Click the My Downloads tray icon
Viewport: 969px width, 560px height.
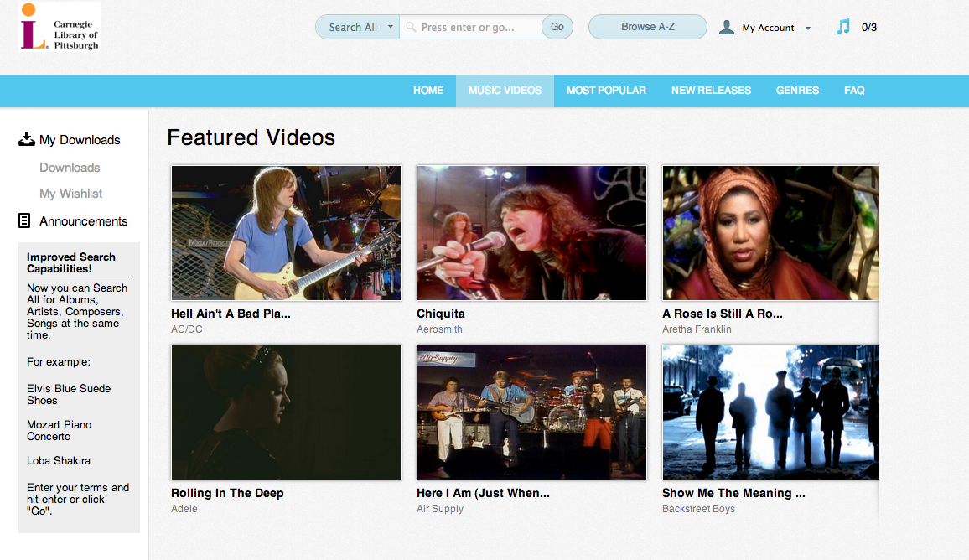pyautogui.click(x=27, y=139)
